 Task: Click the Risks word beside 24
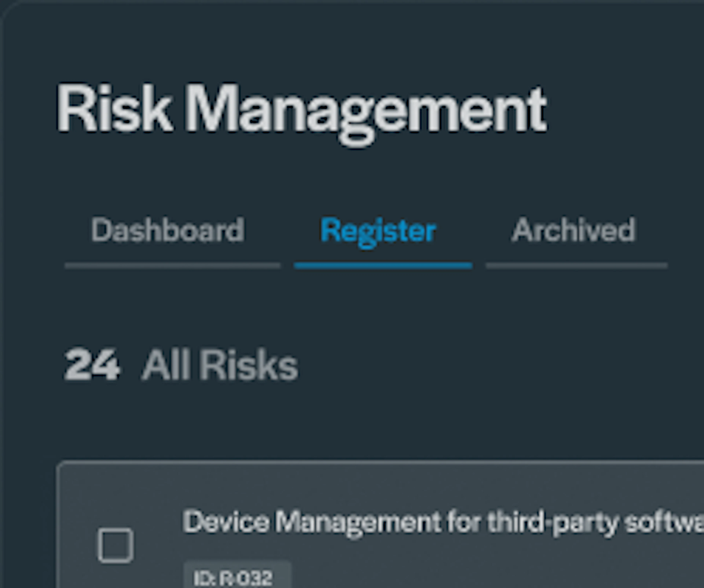[x=249, y=365]
